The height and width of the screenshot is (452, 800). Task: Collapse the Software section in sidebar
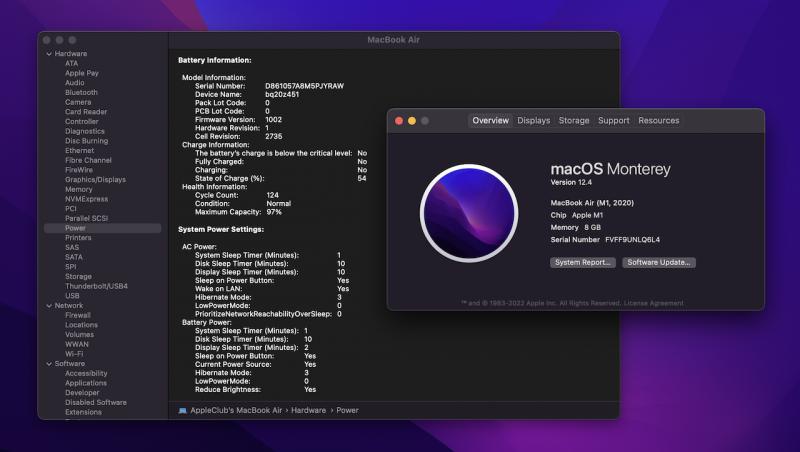(49, 364)
